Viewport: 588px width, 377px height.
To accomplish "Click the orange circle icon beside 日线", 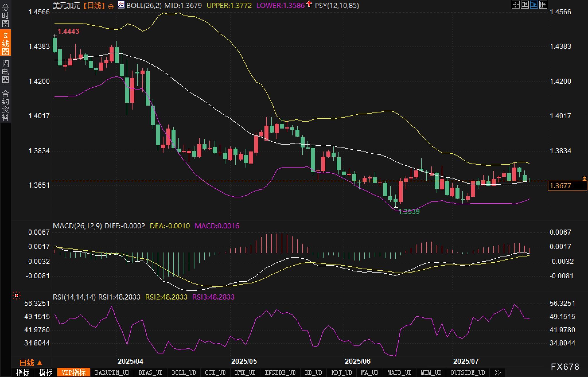I will coord(111,6).
